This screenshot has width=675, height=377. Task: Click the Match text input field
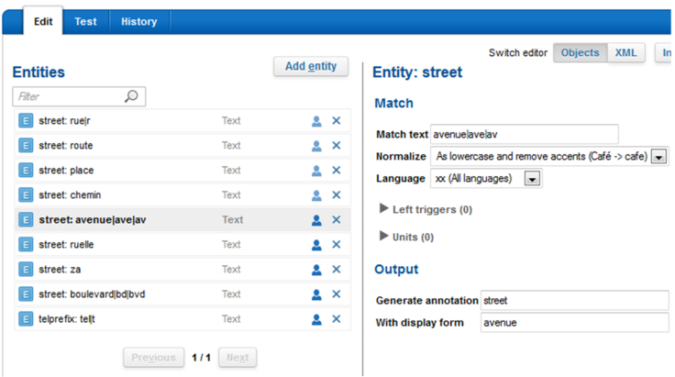(524, 134)
